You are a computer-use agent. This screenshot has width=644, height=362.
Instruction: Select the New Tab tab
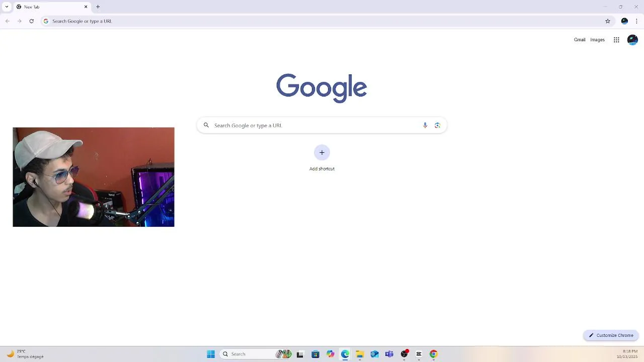pos(52,7)
